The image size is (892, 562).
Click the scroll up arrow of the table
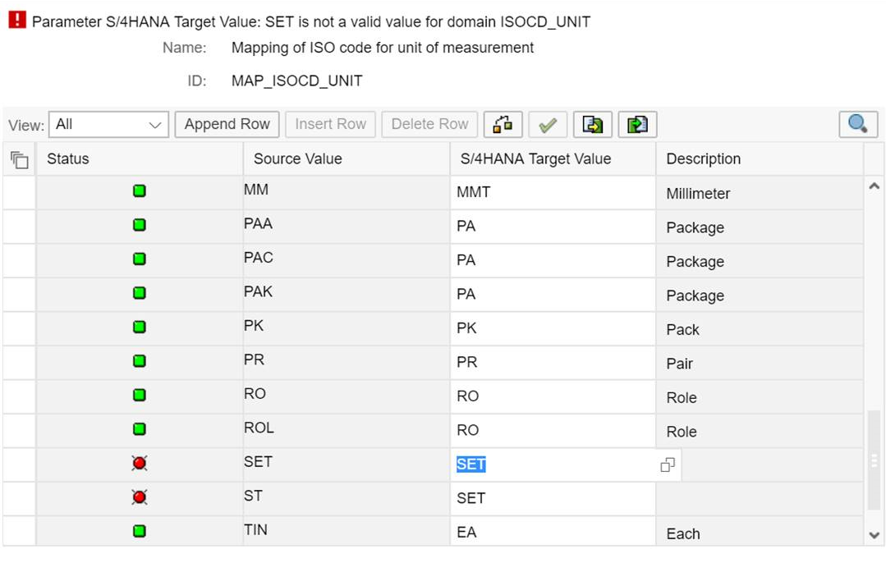(874, 186)
